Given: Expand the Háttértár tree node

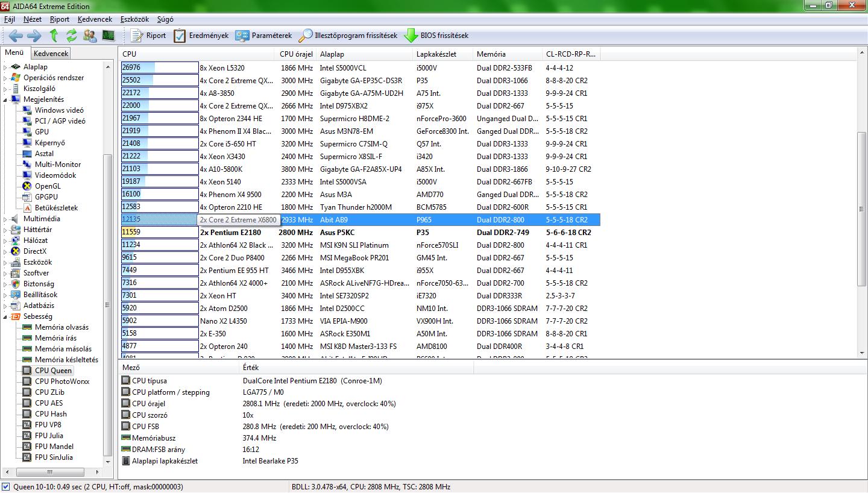Looking at the screenshot, I should (x=5, y=230).
